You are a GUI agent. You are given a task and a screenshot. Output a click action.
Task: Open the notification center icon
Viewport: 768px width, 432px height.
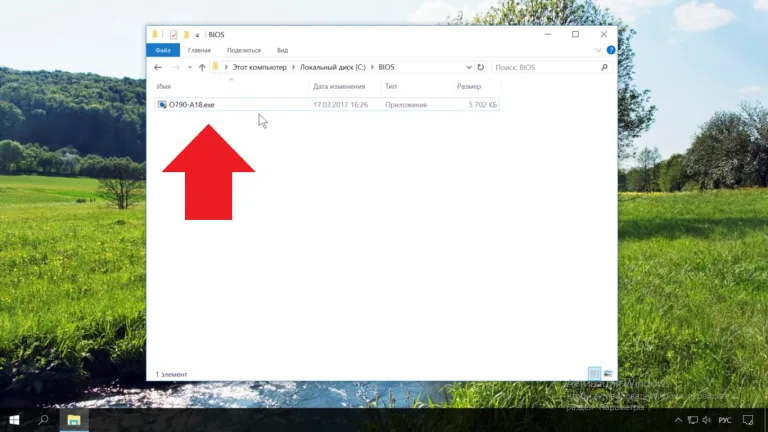[x=748, y=420]
